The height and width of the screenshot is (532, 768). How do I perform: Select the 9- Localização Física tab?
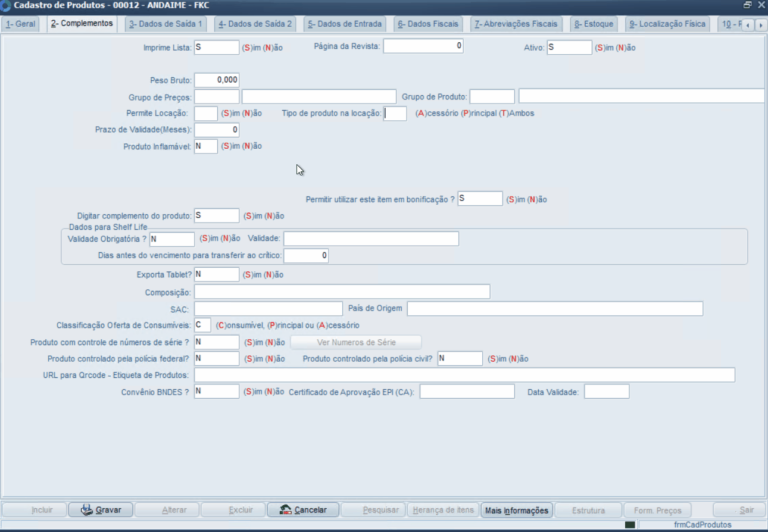tap(667, 24)
